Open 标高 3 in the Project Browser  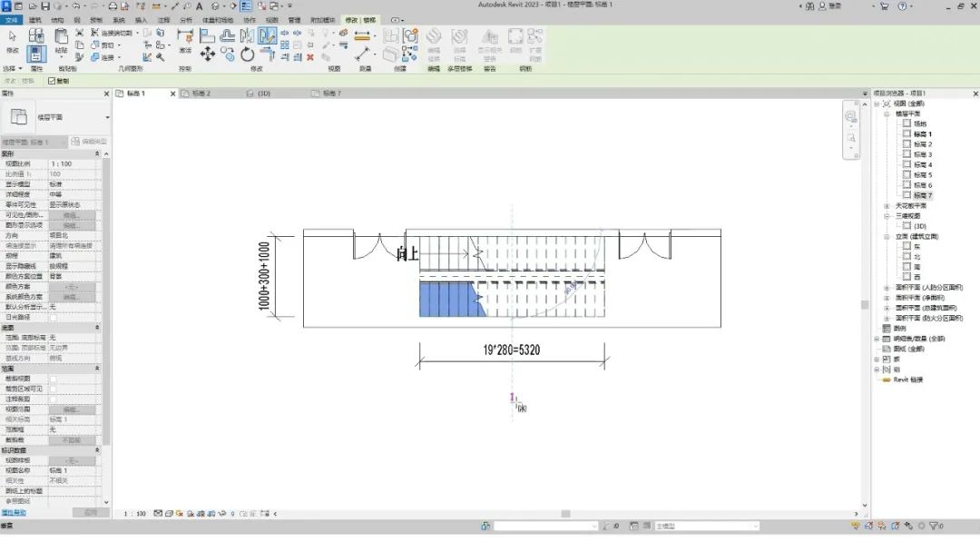(923, 154)
